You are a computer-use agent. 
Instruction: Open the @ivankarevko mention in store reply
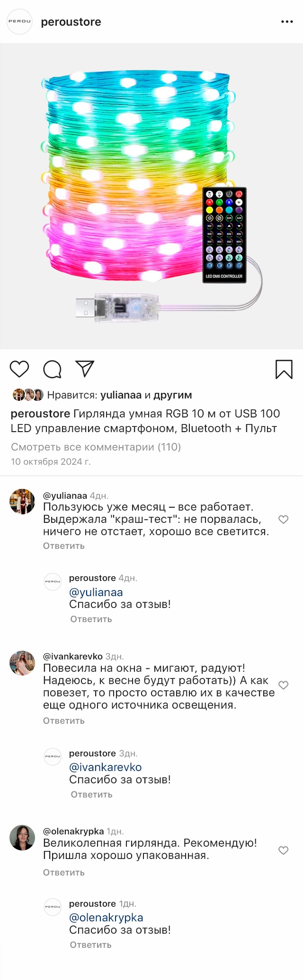point(105,767)
